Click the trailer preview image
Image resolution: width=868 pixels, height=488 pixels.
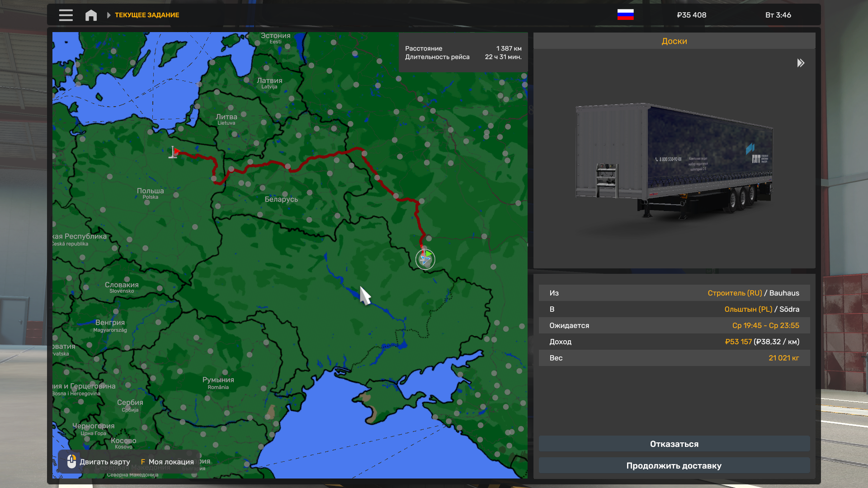[674, 160]
